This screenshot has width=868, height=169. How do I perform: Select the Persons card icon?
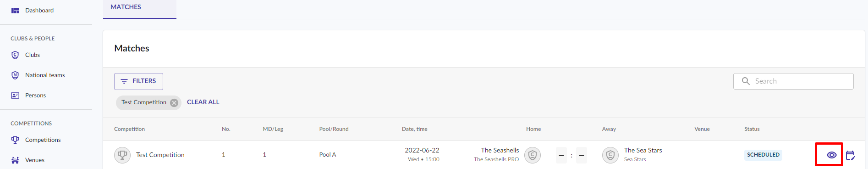point(15,96)
